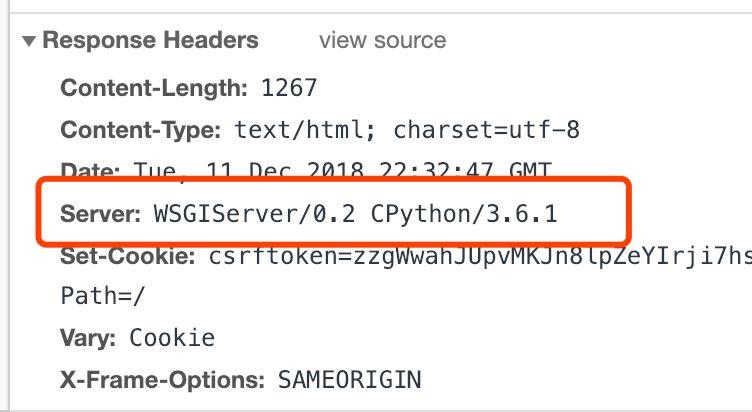Select the Response Headers heading

[x=151, y=40]
